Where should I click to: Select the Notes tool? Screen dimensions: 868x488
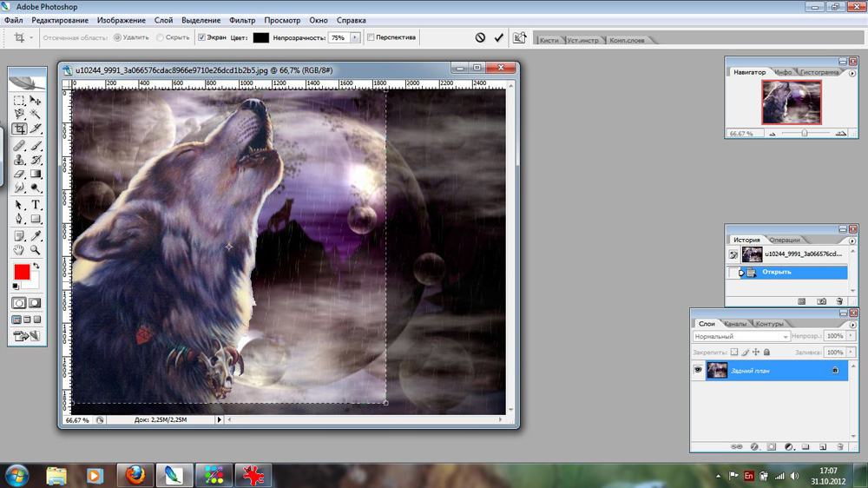(19, 236)
